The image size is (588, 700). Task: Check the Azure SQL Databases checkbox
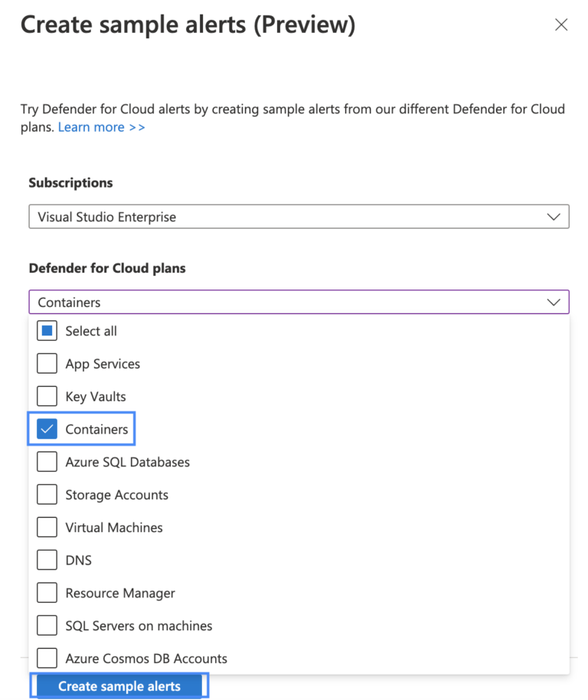[x=47, y=462]
